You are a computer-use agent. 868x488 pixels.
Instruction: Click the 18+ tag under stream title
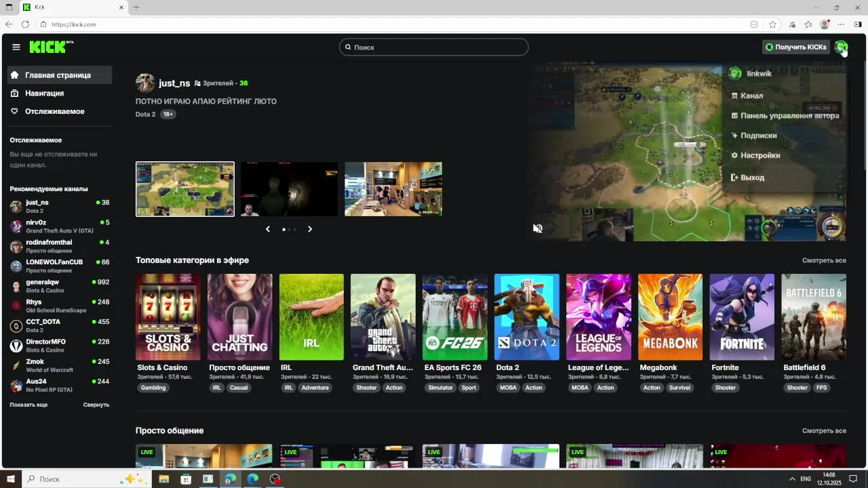(x=168, y=115)
